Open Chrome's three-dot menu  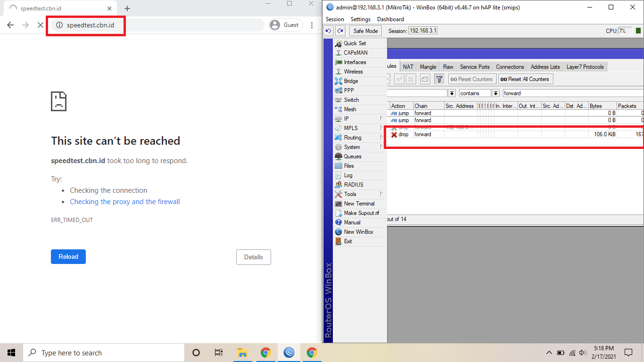(x=312, y=25)
